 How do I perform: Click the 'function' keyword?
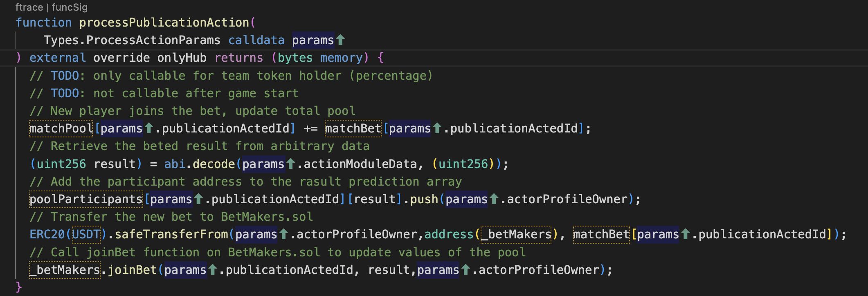(x=43, y=22)
